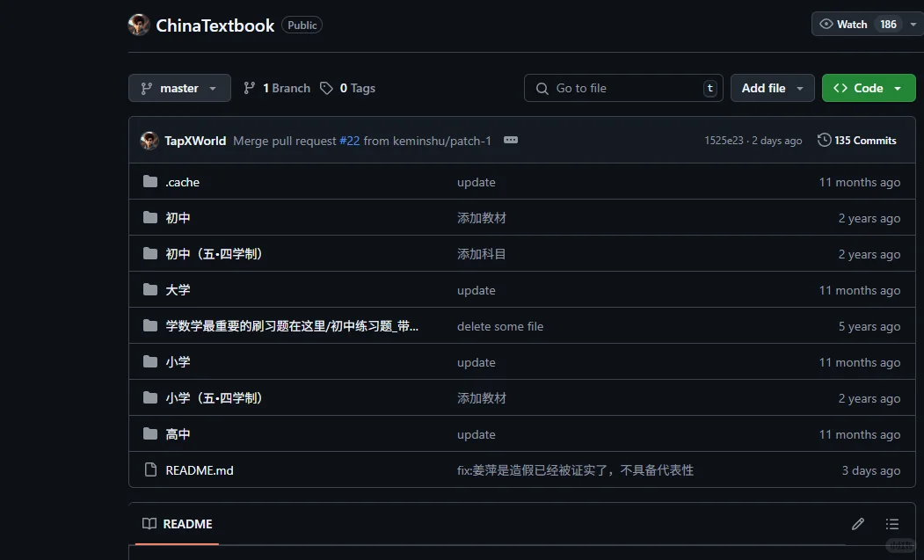
Task: Open the 小学（五·四学制）folder
Action: tap(214, 398)
